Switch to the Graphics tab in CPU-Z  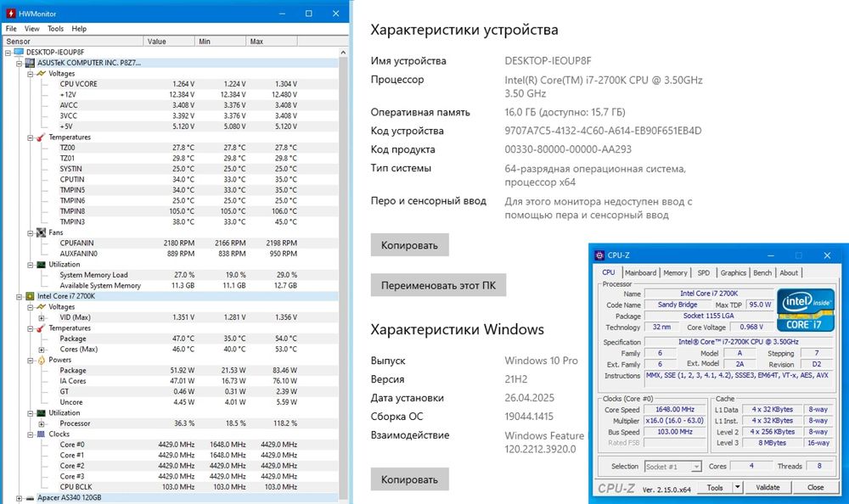(734, 273)
